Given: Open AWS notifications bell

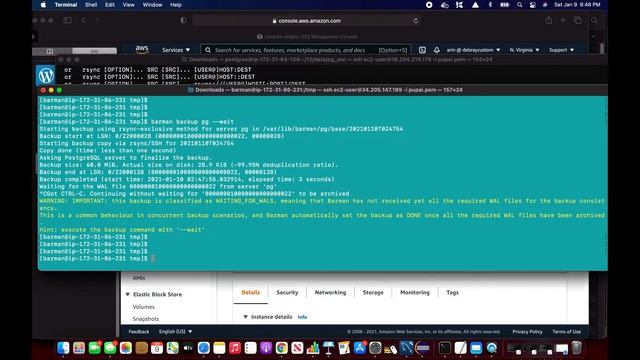Looking at the screenshot, I should tap(436, 50).
